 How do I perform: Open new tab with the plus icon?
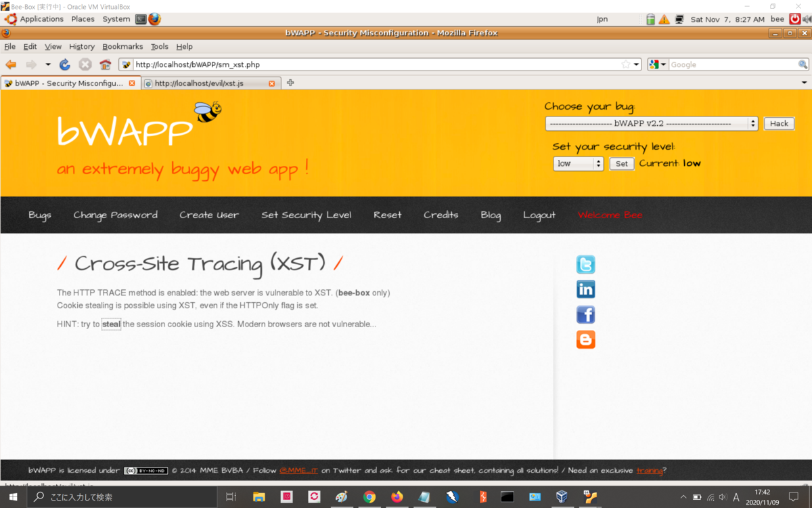pyautogui.click(x=290, y=83)
